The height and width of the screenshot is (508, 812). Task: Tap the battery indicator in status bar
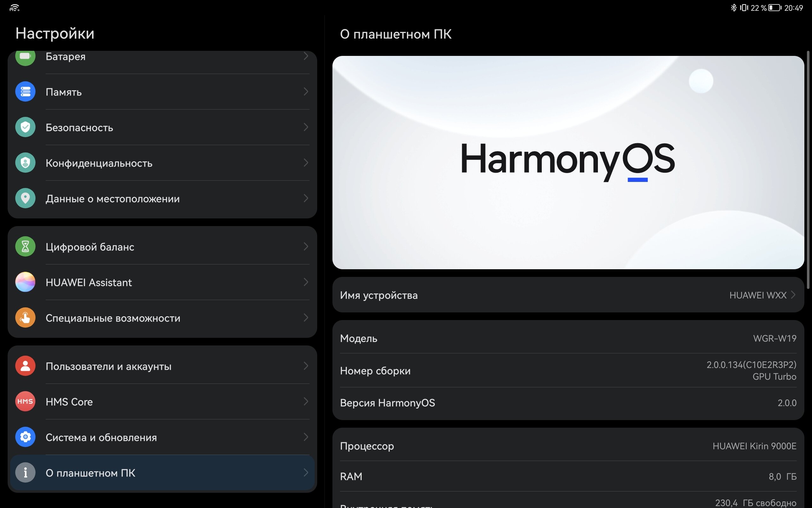pos(775,8)
